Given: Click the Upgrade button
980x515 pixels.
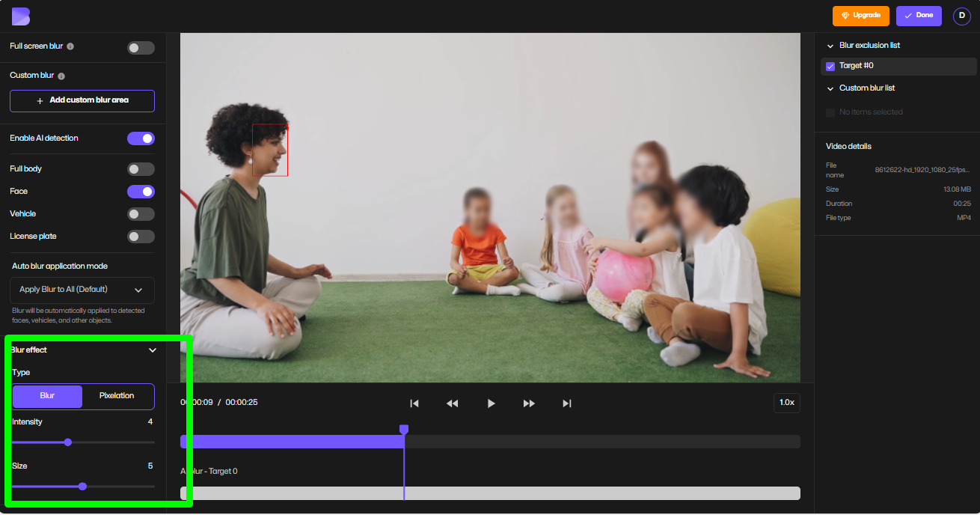Looking at the screenshot, I should click(861, 16).
